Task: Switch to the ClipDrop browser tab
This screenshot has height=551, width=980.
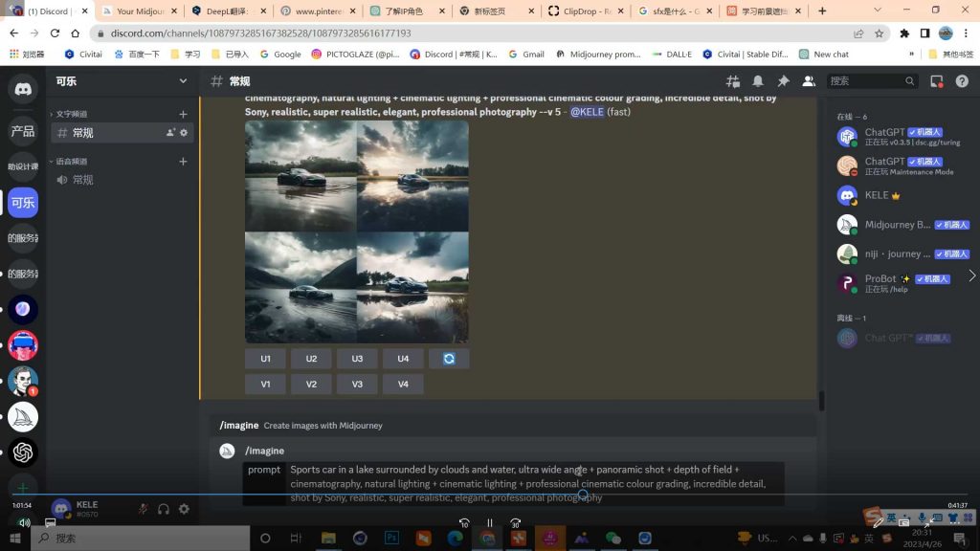Action: [584, 11]
